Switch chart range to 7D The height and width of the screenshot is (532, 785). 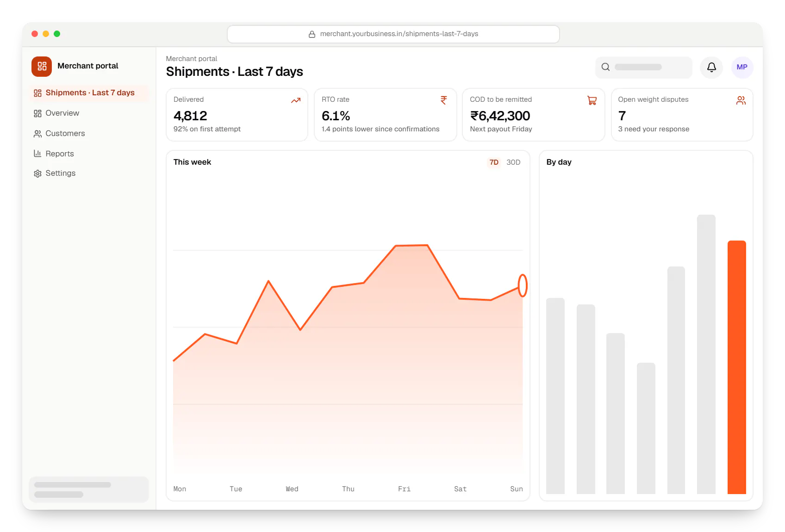(494, 162)
